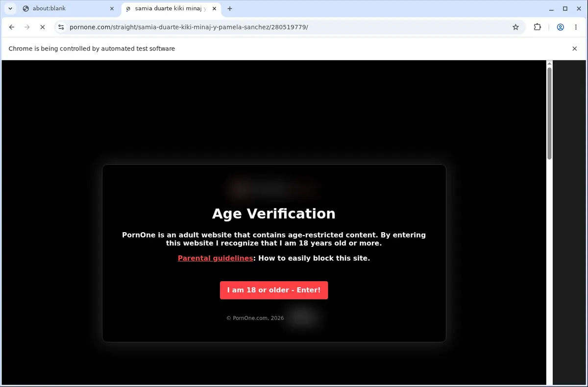The width and height of the screenshot is (588, 387).
Task: Maximize the Chrome window
Action: pyautogui.click(x=565, y=8)
